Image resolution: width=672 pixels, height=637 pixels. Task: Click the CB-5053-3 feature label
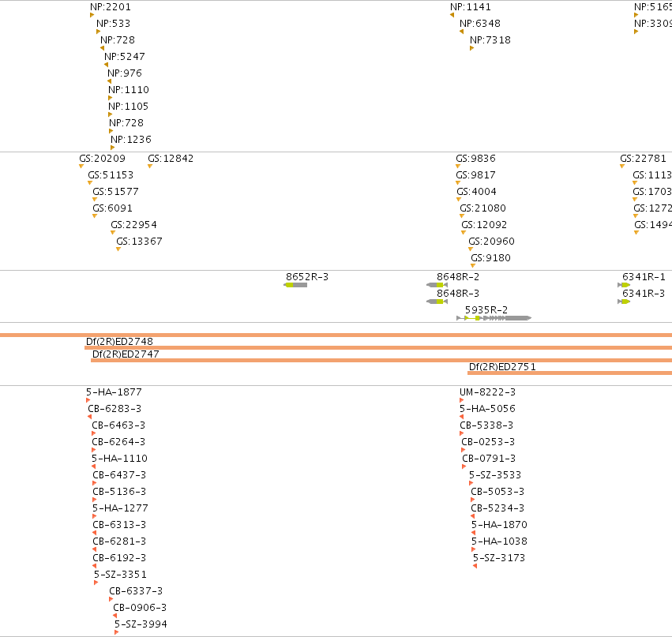click(x=497, y=491)
